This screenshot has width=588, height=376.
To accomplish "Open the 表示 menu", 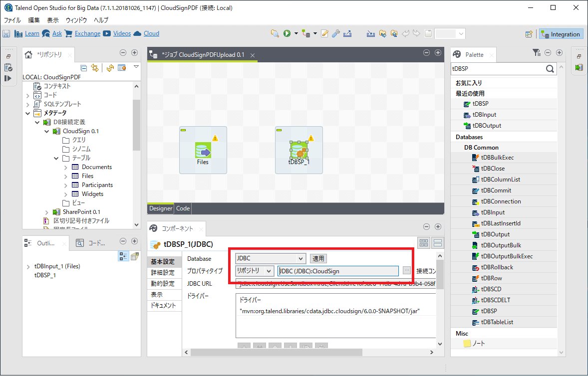I will [x=52, y=20].
